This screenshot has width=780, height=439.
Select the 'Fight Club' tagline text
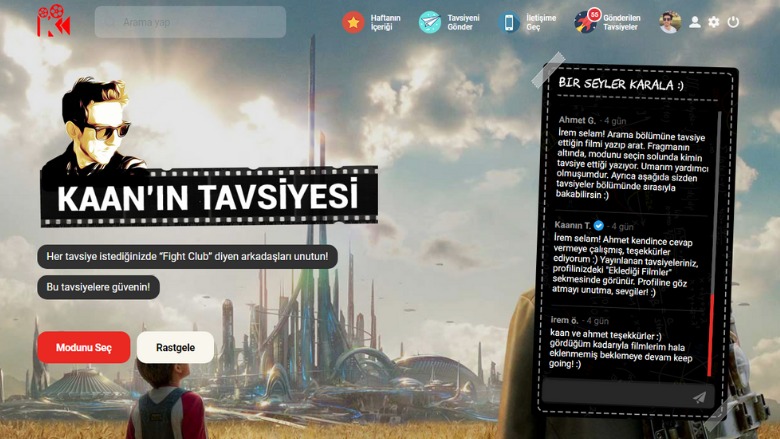coord(187,257)
